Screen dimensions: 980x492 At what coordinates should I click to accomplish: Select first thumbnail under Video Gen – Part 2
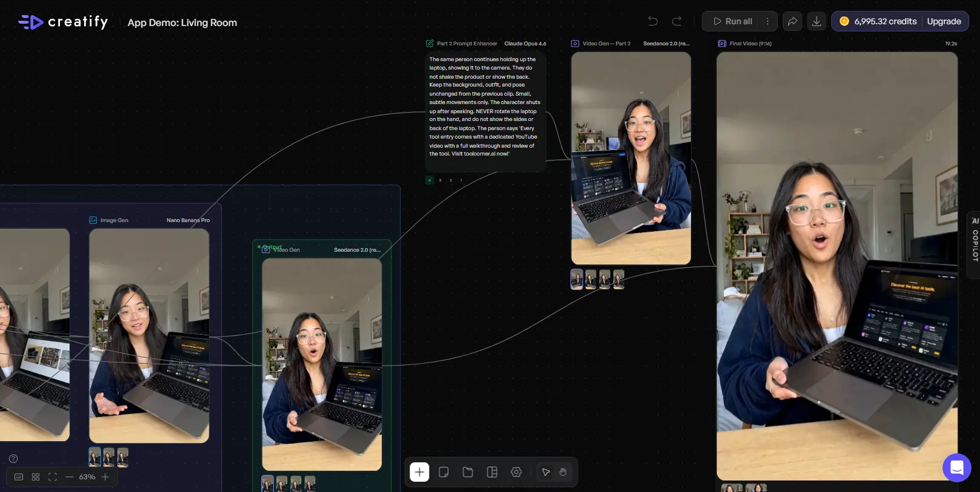pyautogui.click(x=577, y=279)
